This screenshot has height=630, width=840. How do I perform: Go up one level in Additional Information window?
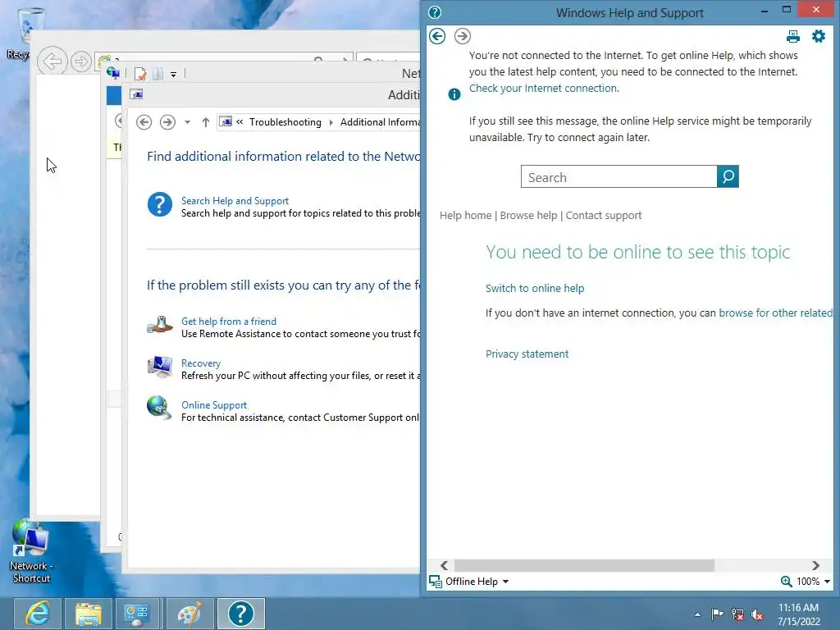point(205,122)
